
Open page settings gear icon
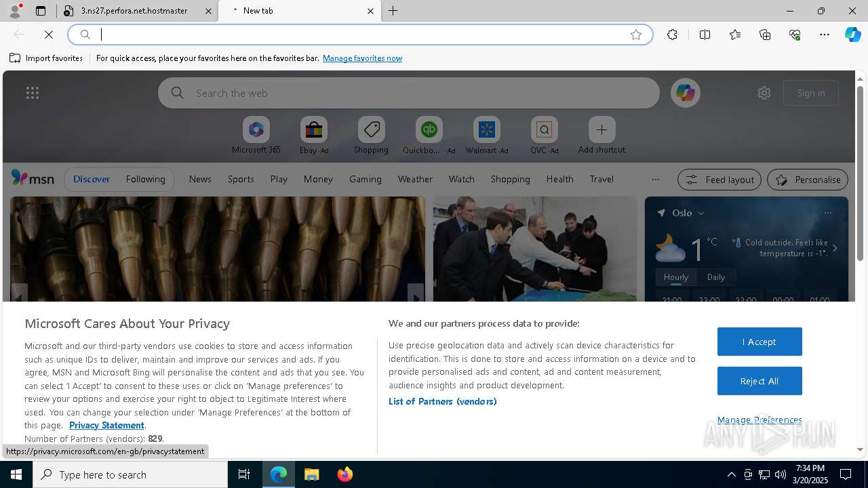tap(764, 93)
